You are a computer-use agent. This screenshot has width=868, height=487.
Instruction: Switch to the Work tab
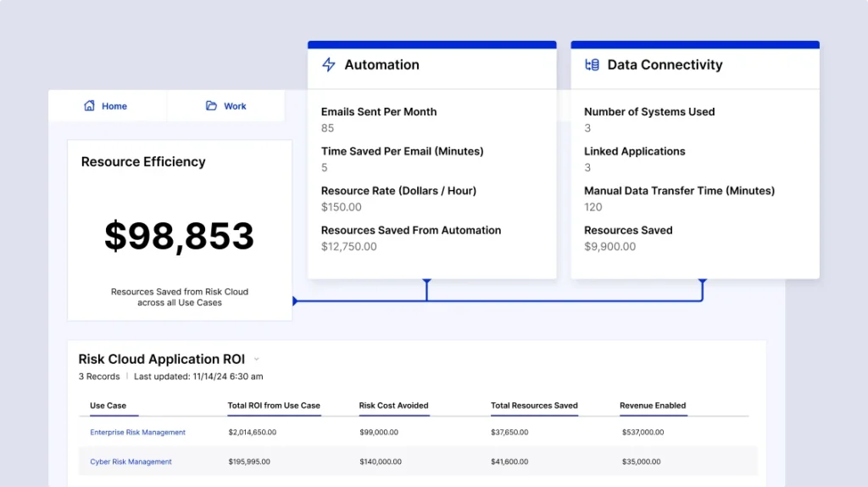click(225, 106)
